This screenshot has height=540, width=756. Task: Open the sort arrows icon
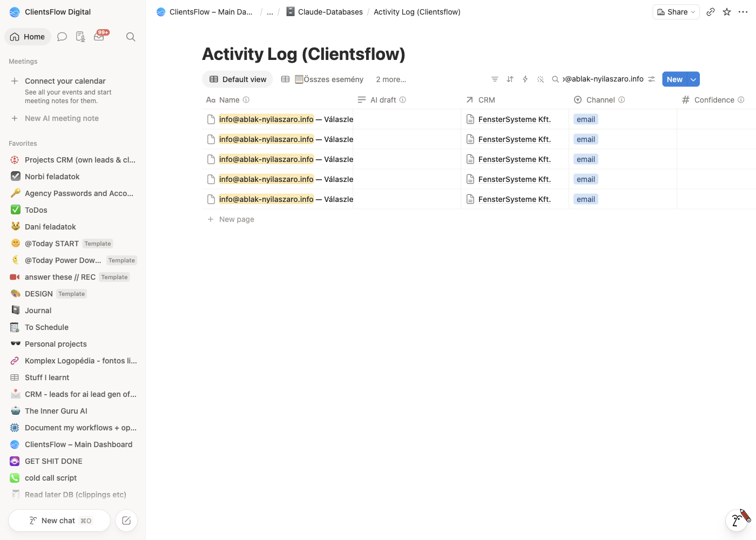click(510, 79)
